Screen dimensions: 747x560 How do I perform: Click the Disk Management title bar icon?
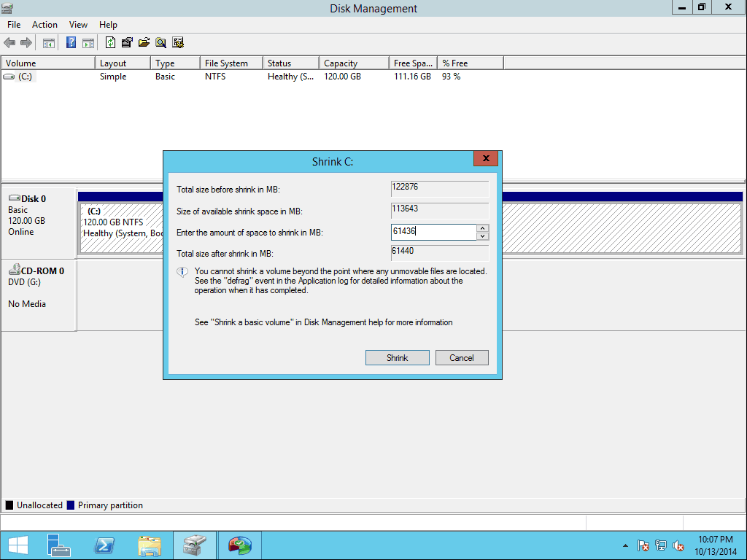pyautogui.click(x=7, y=8)
